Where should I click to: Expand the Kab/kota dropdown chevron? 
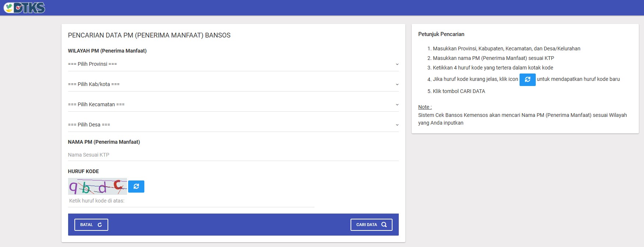[397, 85]
